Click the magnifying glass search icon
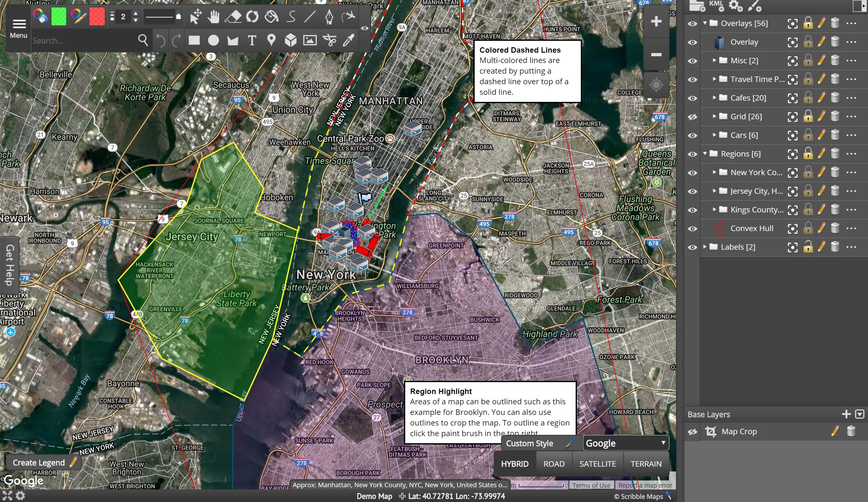The width and height of the screenshot is (868, 502). point(143,40)
